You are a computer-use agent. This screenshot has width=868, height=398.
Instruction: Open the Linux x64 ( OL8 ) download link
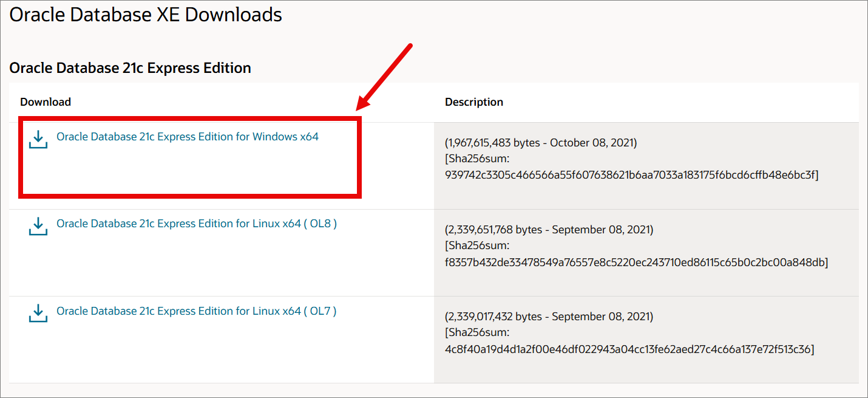point(197,224)
